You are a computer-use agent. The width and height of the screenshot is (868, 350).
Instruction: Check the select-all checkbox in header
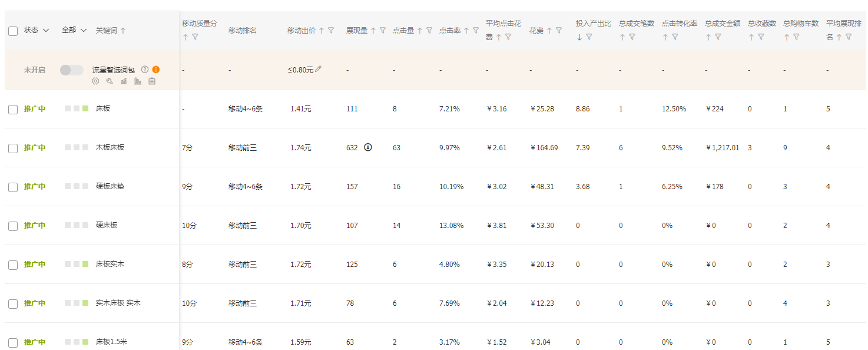13,31
